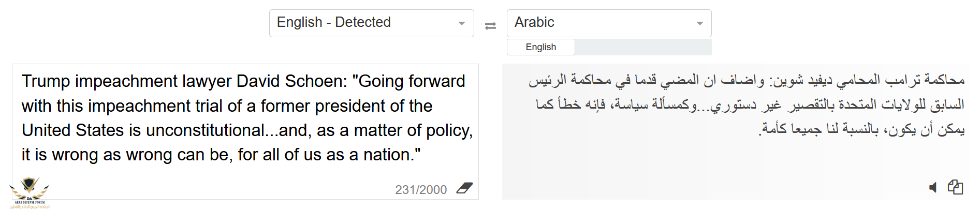Expand source language list via arrow

(x=462, y=23)
